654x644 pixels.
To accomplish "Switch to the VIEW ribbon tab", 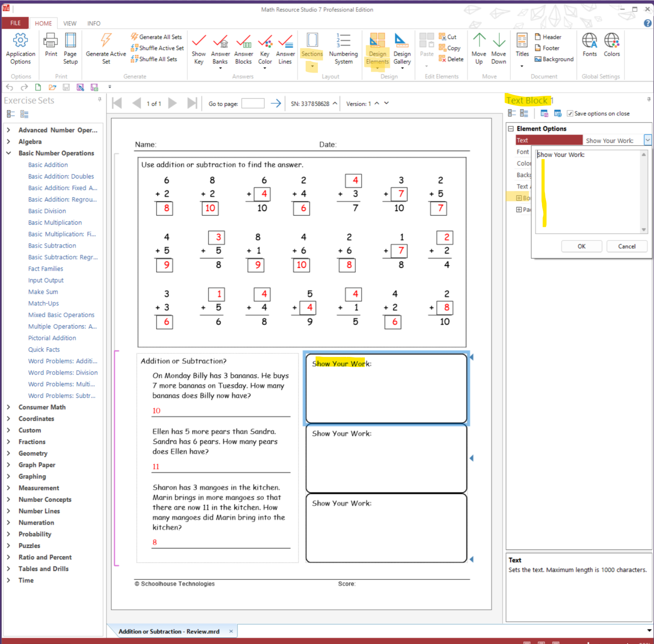I will (x=69, y=23).
